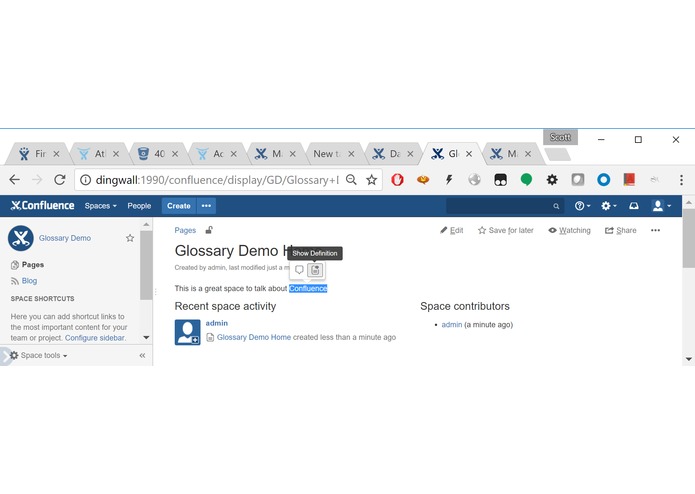Open the page more actions ellipsis
Viewport: 695px width, 494px height.
coord(656,230)
